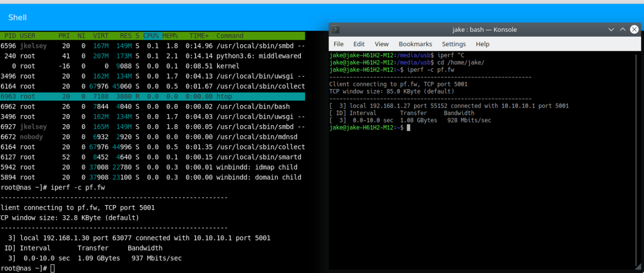Sort htop by the TIME+ column header
Screen dimensions: 644x273
199,36
